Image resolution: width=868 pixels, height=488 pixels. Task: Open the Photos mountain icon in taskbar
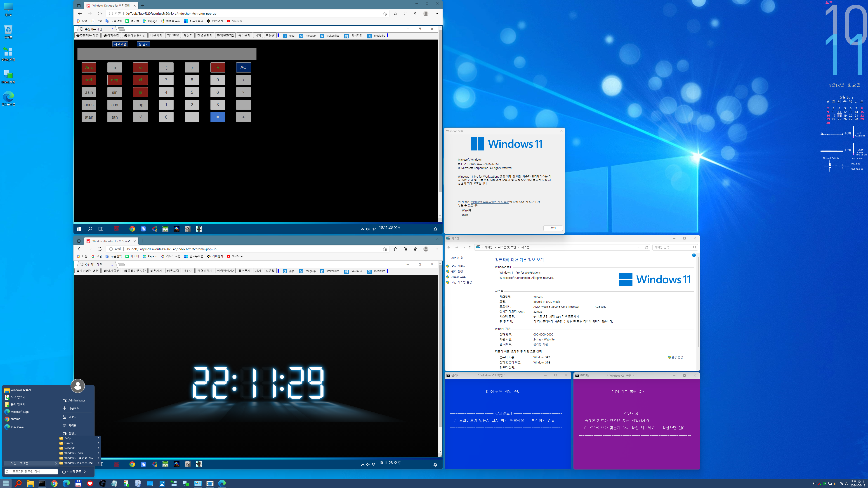click(162, 484)
